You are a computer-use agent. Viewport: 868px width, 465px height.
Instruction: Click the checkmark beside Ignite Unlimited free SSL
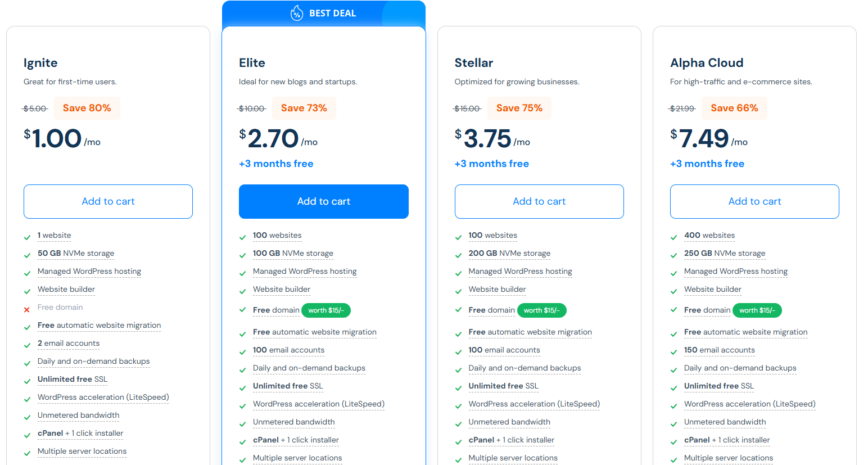click(x=27, y=382)
